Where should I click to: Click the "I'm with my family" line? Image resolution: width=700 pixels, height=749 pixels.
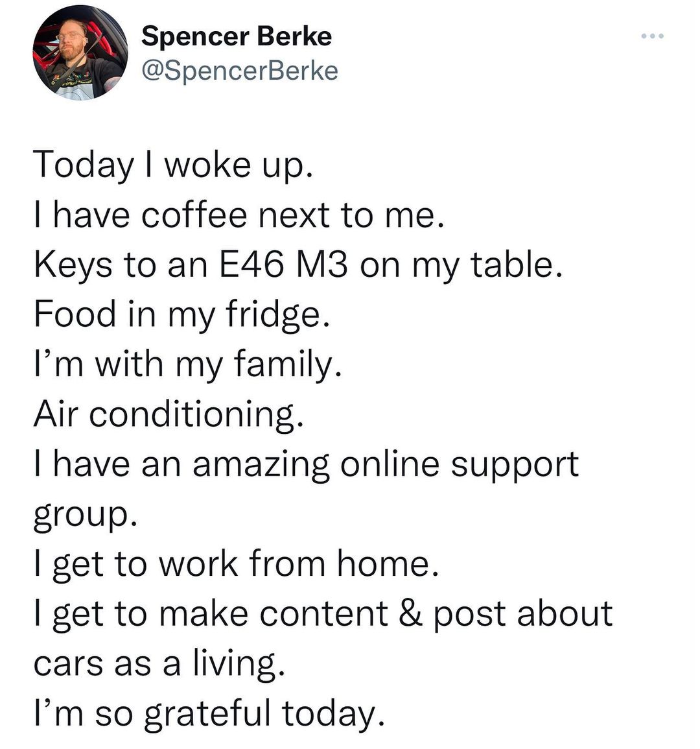point(187,364)
